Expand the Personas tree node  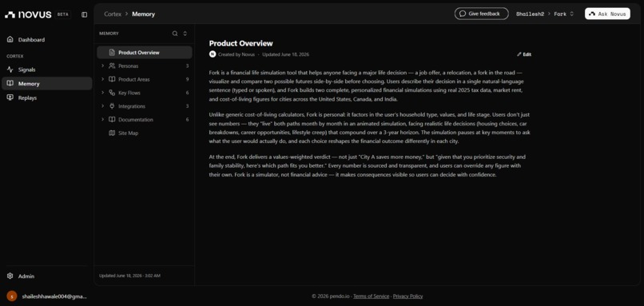[x=103, y=66]
